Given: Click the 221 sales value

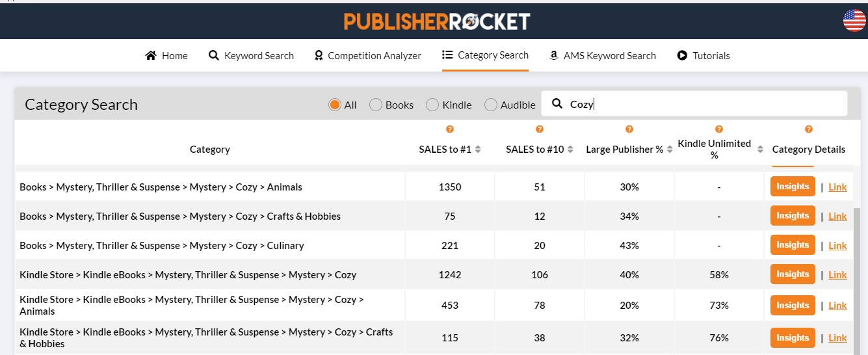Looking at the screenshot, I should click(450, 246).
